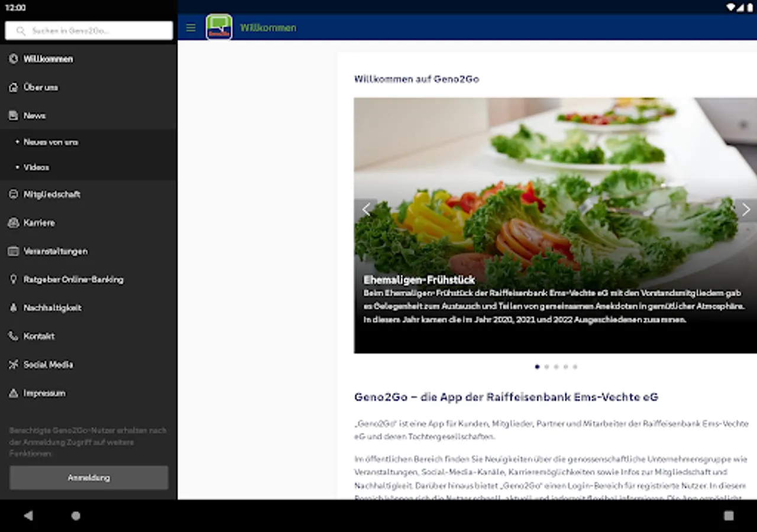Select fourth carousel pagination dot
Image resolution: width=757 pixels, height=532 pixels.
(x=565, y=366)
